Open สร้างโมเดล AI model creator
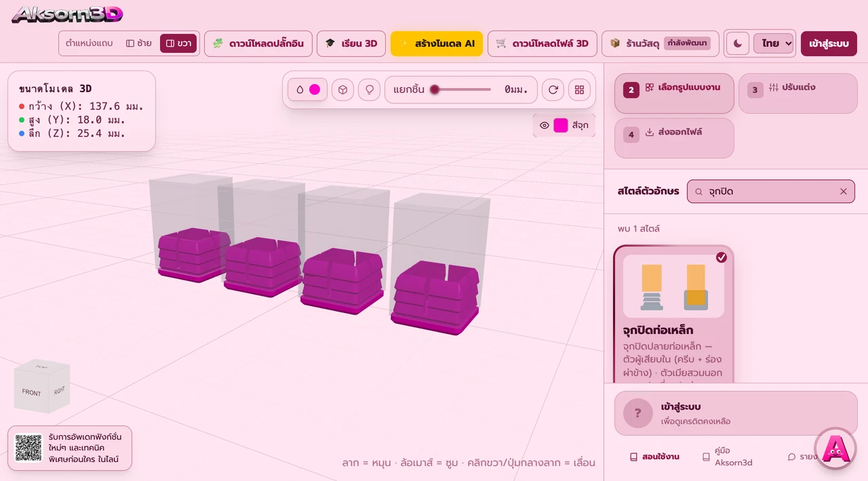 [437, 43]
